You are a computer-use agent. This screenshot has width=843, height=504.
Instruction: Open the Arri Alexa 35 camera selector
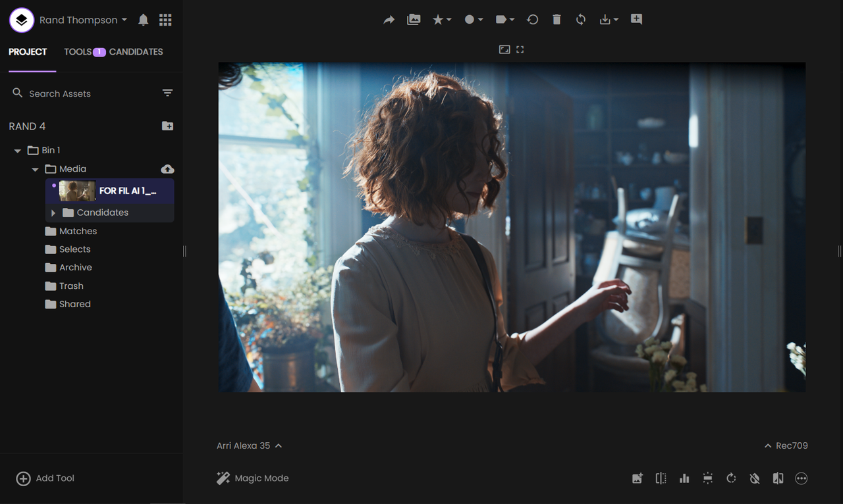point(250,445)
